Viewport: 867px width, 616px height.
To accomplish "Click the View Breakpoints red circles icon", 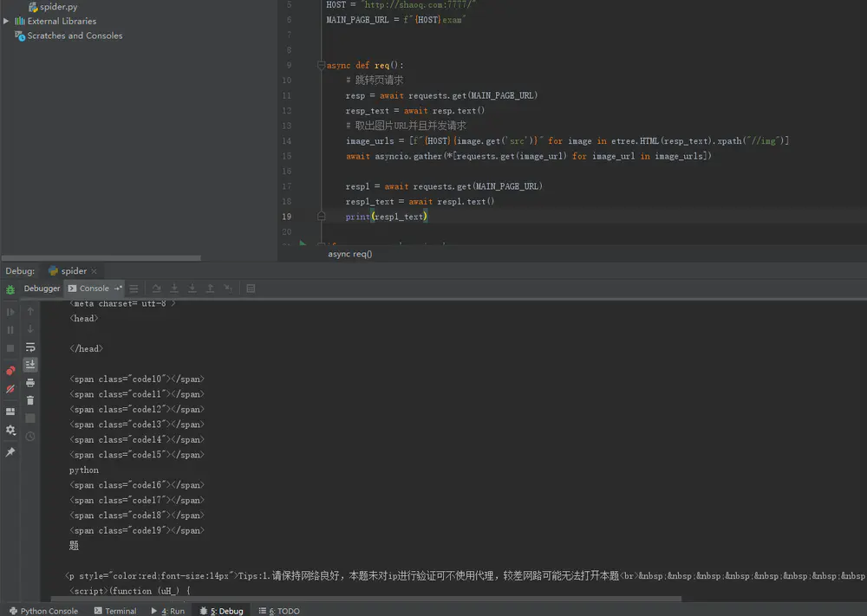I will tap(10, 371).
